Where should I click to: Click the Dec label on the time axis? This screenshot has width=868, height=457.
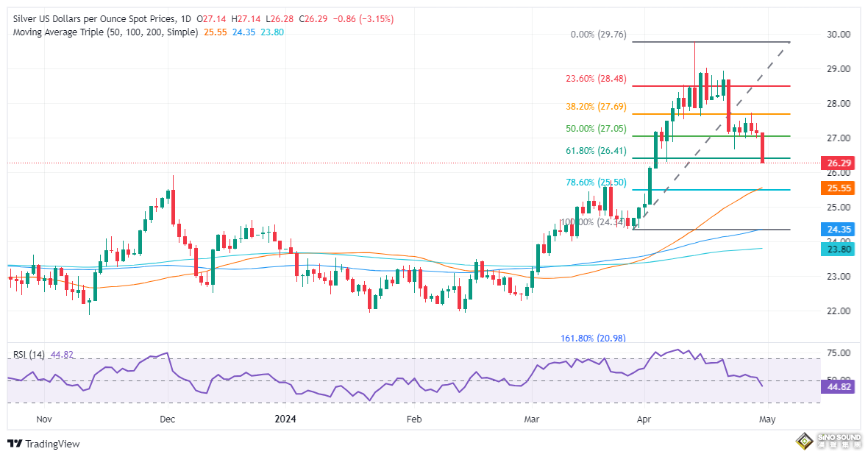[x=166, y=419]
